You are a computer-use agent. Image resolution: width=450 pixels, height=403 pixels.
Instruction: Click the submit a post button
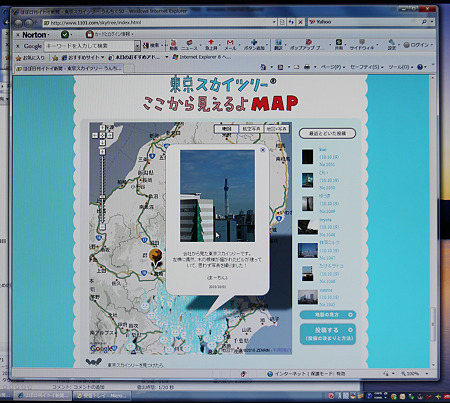[328, 334]
